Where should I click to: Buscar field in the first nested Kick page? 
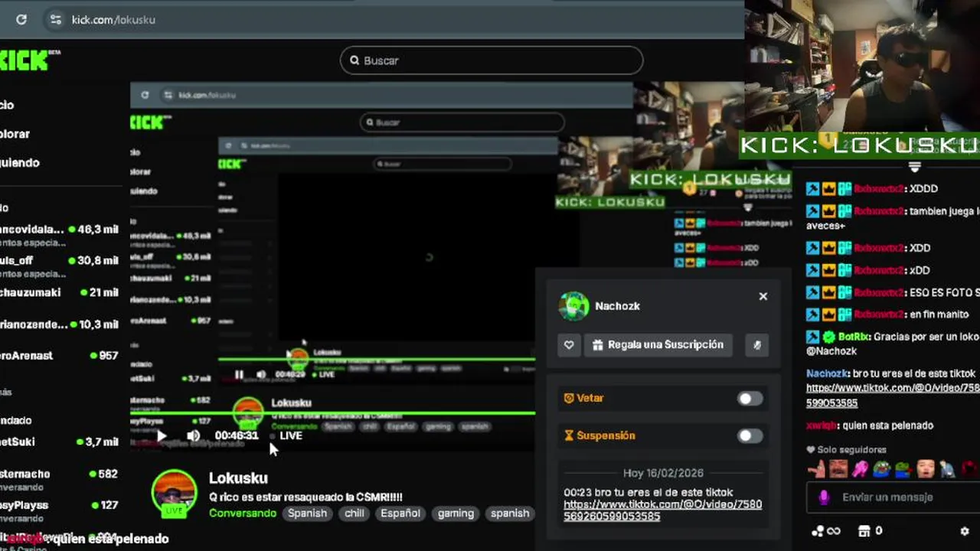pos(462,122)
